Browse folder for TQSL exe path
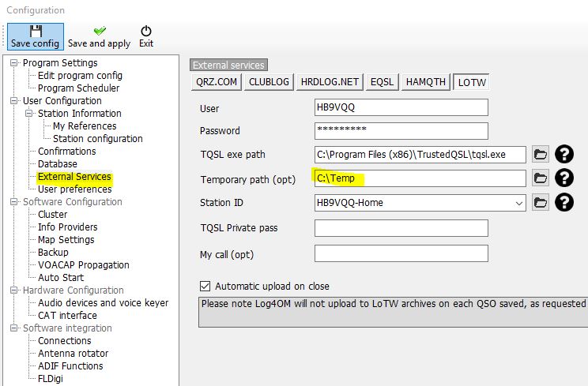This screenshot has width=588, height=386. coord(540,154)
